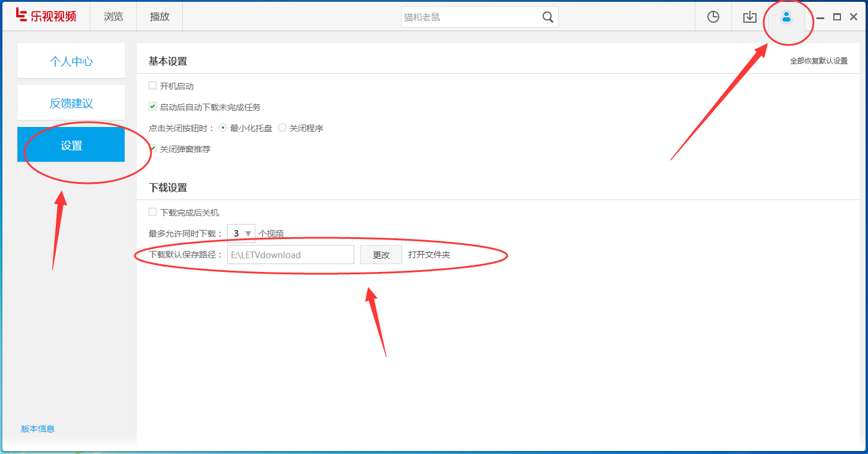
Task: Click 全部恢复默认设置 restore defaults link
Action: pos(819,60)
